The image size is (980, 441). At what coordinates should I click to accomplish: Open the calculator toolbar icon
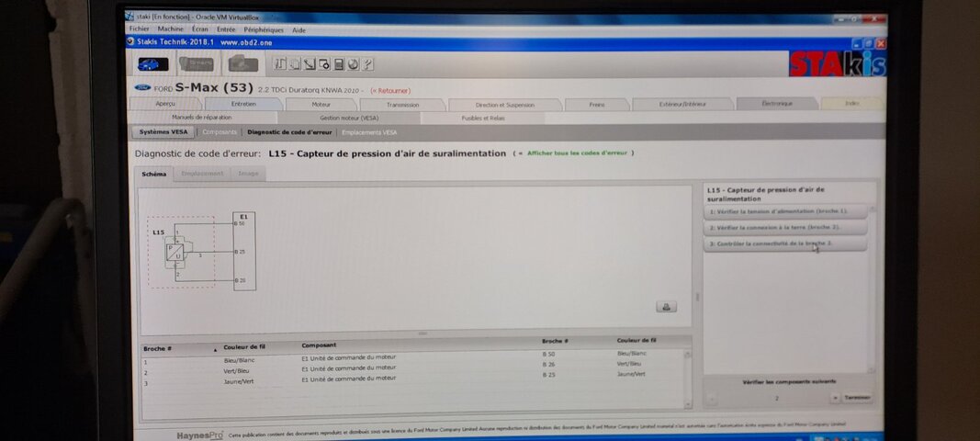[x=338, y=63]
